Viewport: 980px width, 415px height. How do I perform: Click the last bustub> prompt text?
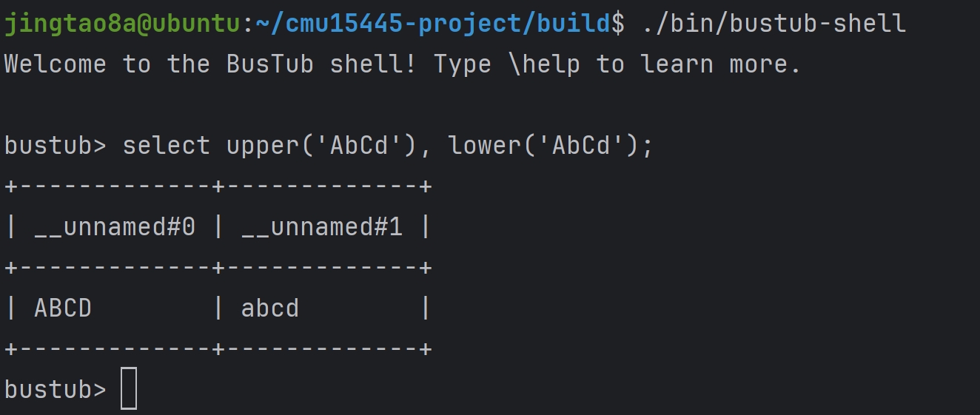(x=56, y=389)
